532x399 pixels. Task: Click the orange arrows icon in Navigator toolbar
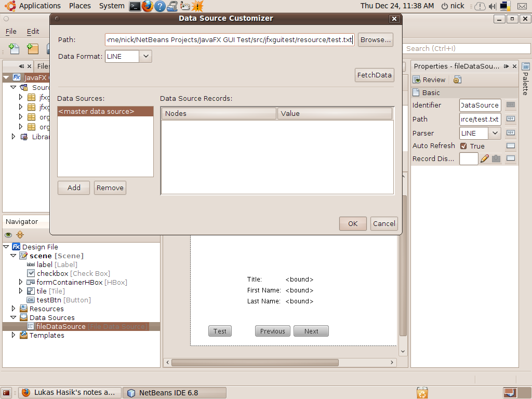(20, 234)
